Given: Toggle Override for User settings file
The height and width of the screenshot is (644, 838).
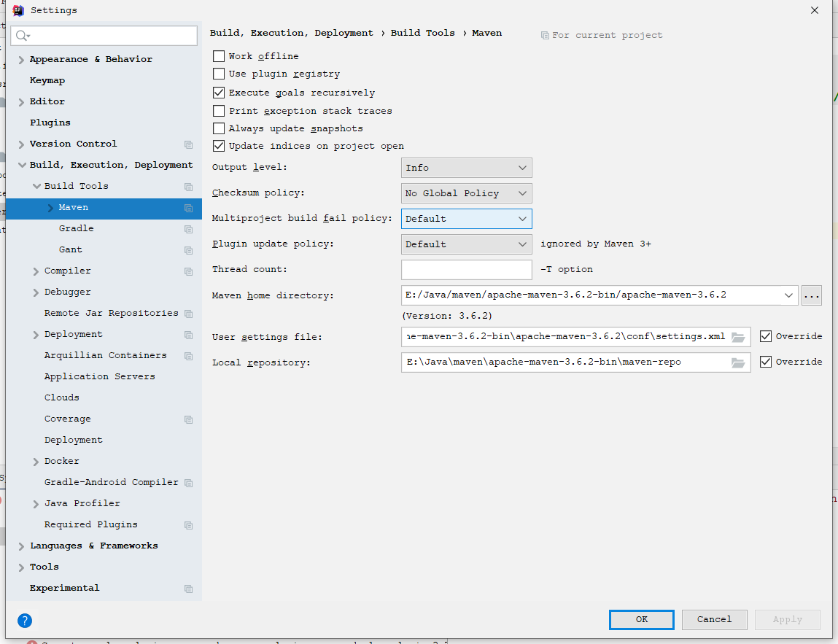Looking at the screenshot, I should point(766,336).
